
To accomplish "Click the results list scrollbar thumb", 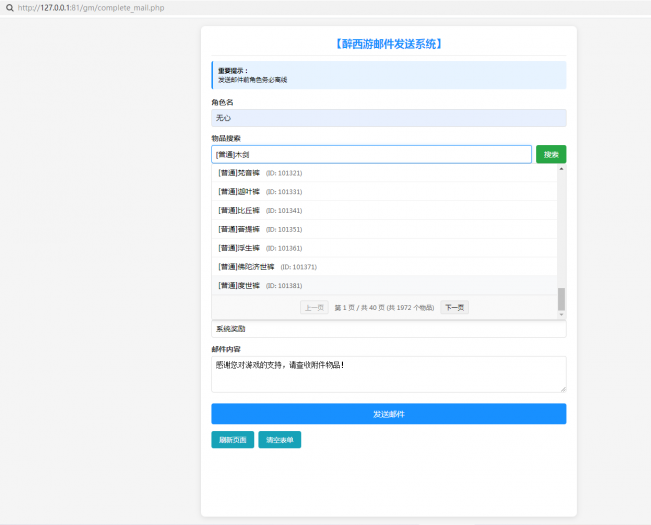I will [561, 298].
